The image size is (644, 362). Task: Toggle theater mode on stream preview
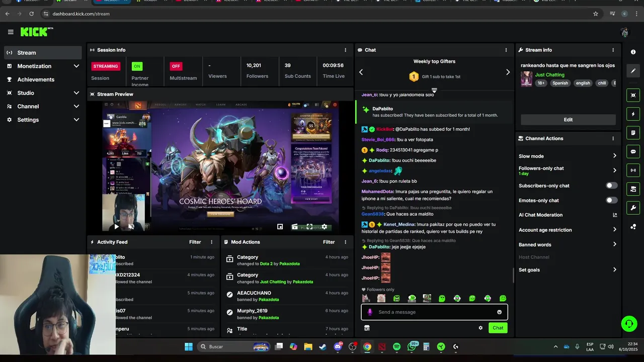(295, 227)
